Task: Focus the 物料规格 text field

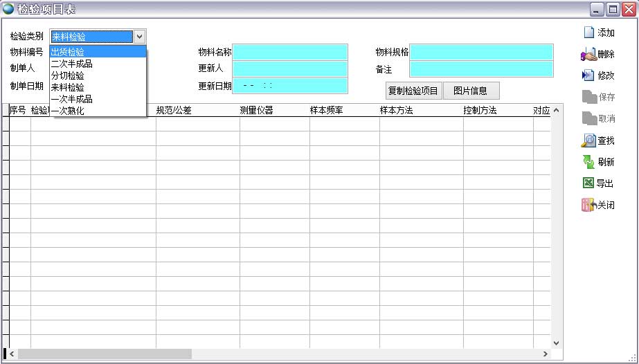Action: click(x=481, y=52)
